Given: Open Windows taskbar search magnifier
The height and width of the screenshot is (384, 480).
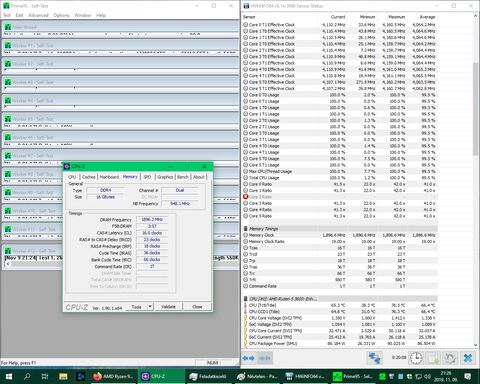Looking at the screenshot, I should coord(27,377).
